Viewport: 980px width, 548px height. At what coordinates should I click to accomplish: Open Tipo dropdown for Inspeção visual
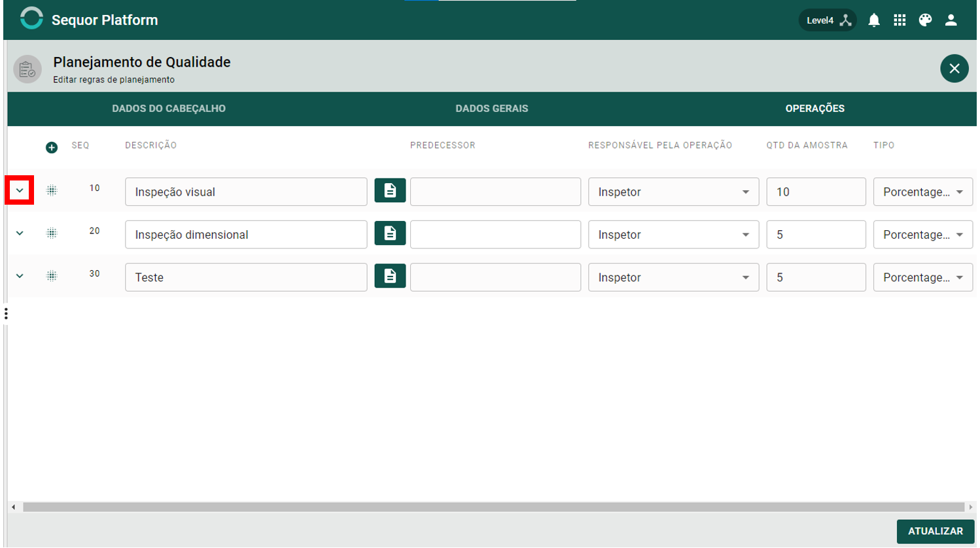tap(922, 192)
